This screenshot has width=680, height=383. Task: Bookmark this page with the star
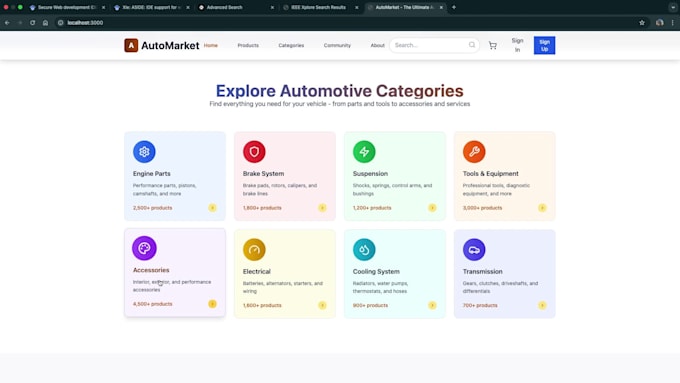(642, 23)
